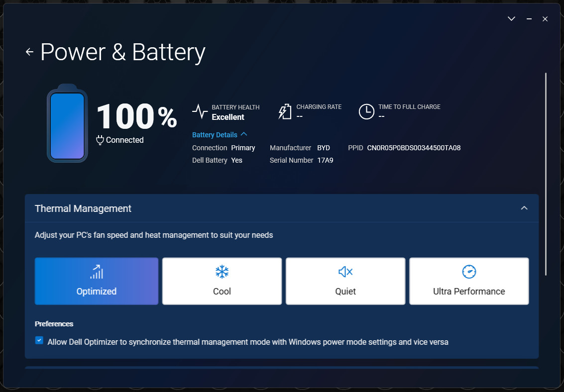Go back using the arrow beside Power & Battery
This screenshot has height=392, width=564.
click(29, 52)
